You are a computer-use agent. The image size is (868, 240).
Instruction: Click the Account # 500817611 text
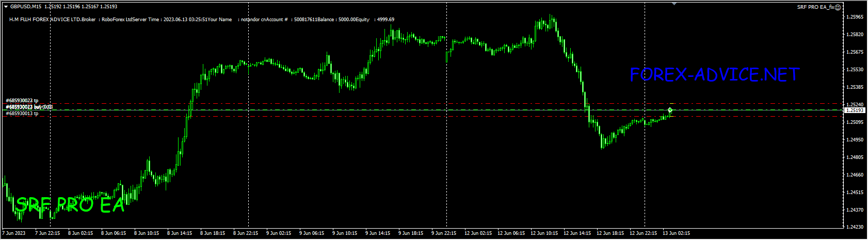tap(291, 20)
